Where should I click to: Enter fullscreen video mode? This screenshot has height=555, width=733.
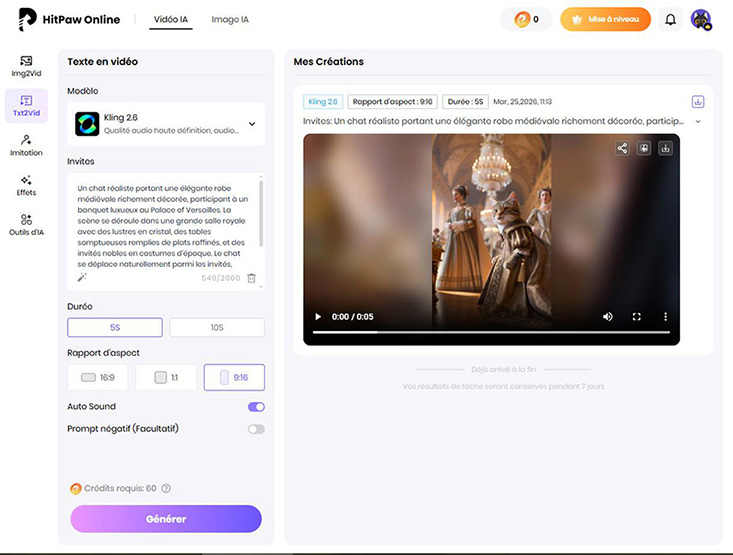pos(636,317)
